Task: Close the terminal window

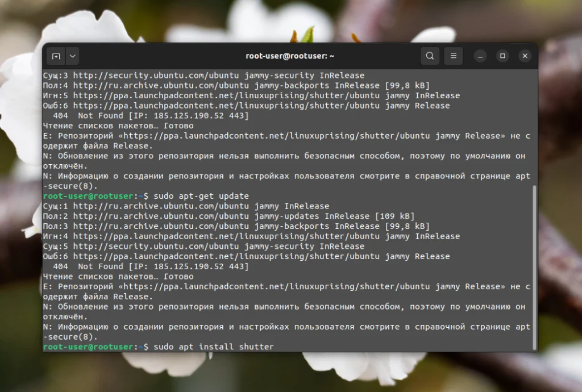Action: [x=525, y=56]
